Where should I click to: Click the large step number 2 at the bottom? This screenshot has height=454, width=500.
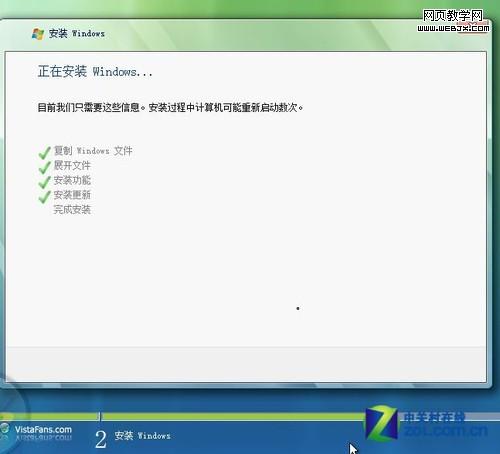[x=101, y=439]
